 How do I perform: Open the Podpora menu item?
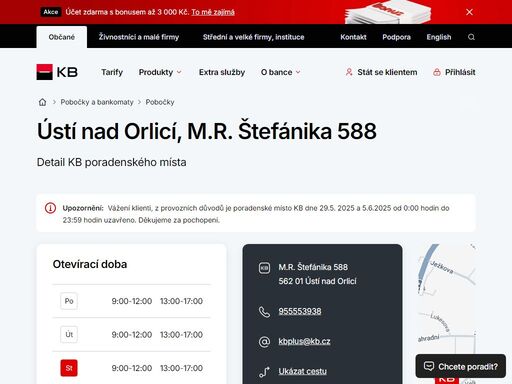[396, 37]
